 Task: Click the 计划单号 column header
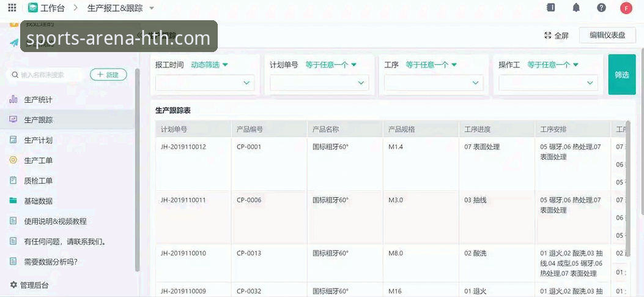[193, 129]
